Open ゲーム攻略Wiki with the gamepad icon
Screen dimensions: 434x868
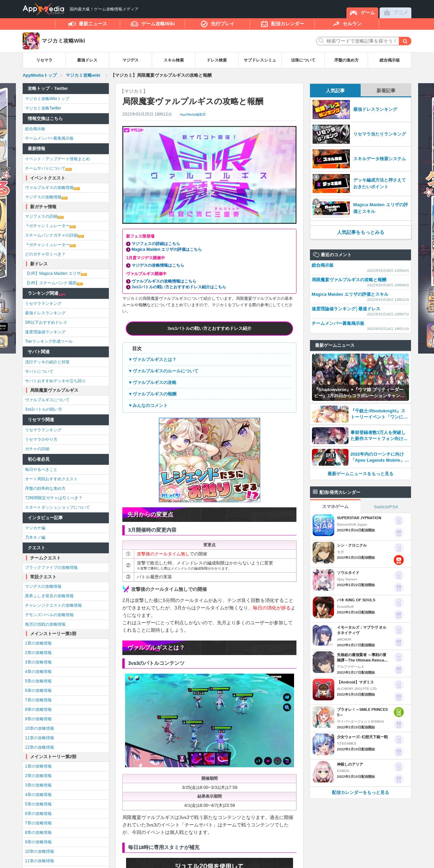click(153, 24)
